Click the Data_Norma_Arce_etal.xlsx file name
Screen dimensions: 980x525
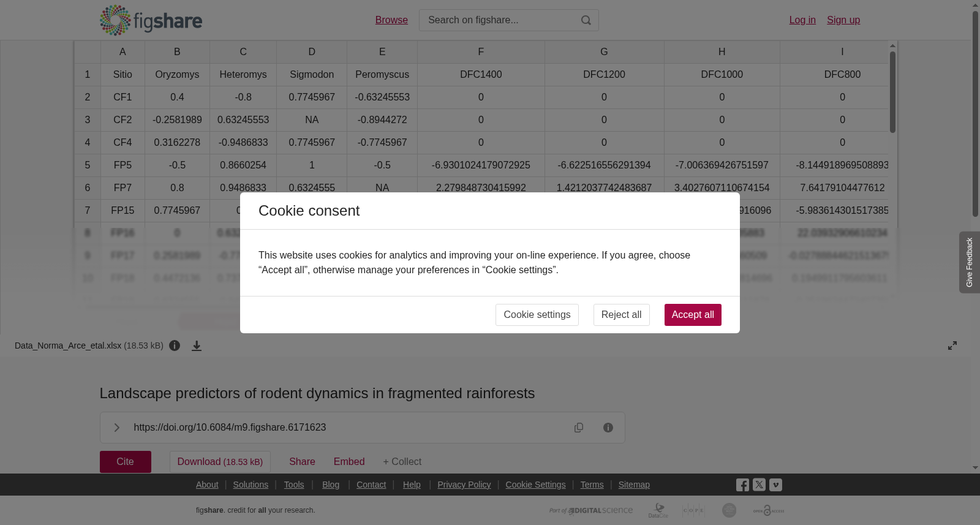tap(68, 346)
